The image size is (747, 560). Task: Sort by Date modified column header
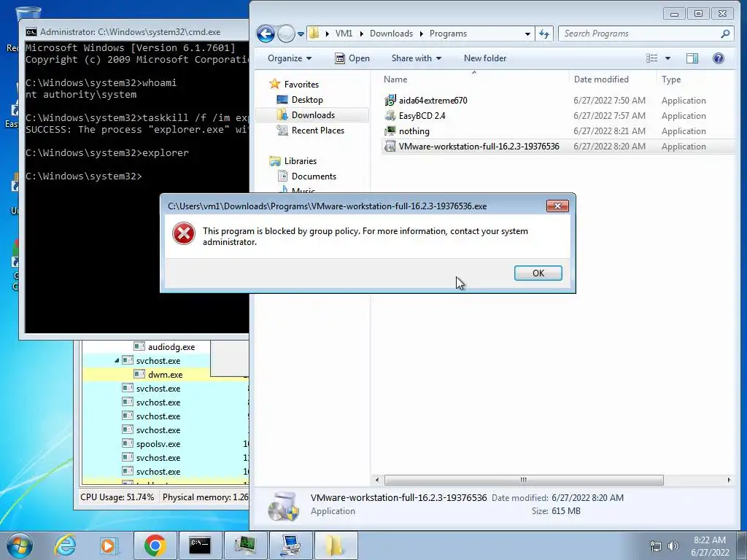(613, 79)
